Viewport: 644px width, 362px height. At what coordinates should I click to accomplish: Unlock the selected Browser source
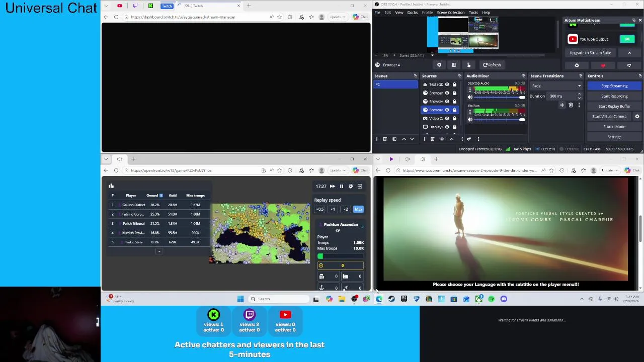tap(454, 110)
